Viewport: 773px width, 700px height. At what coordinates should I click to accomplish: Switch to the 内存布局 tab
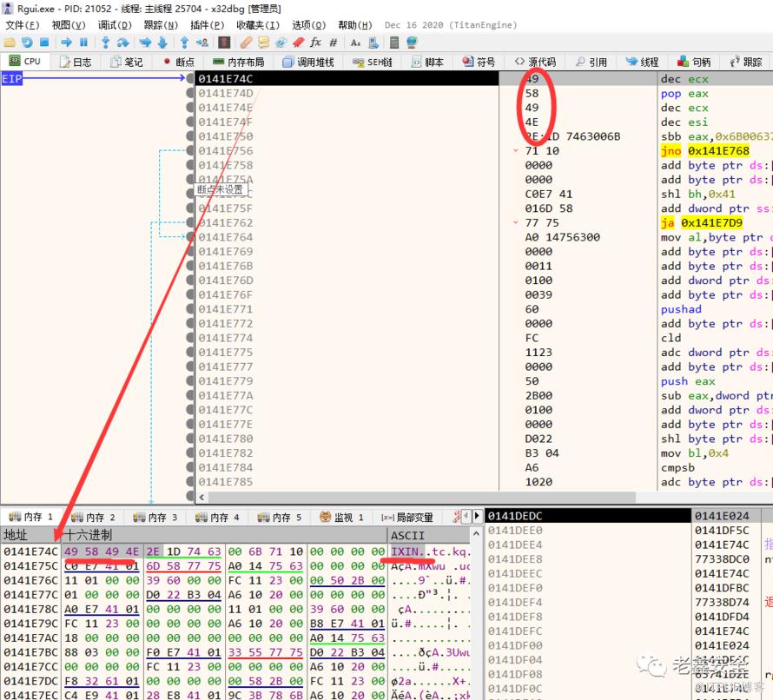tap(238, 62)
